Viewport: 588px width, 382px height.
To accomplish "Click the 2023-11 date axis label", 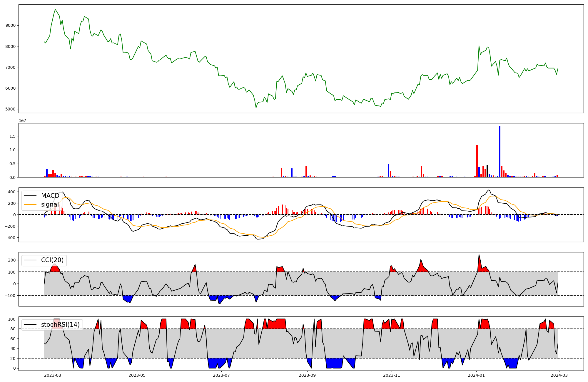I will 392,375.
